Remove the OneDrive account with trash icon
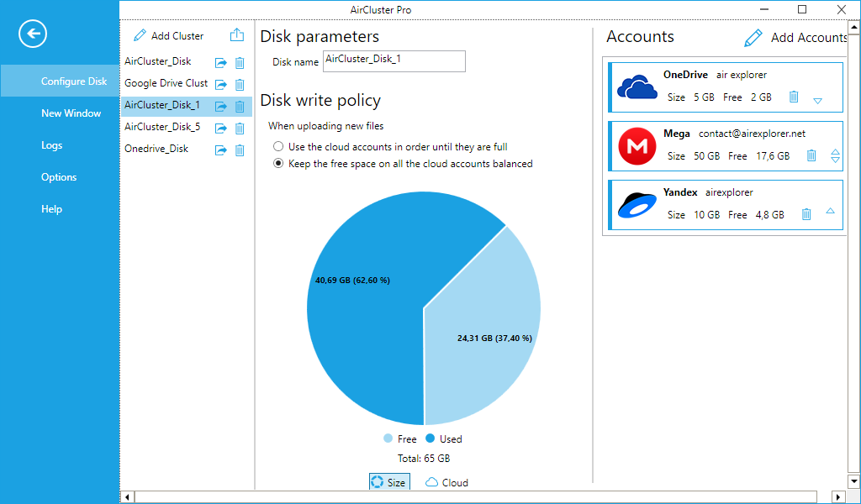This screenshot has height=504, width=861. 794,97
